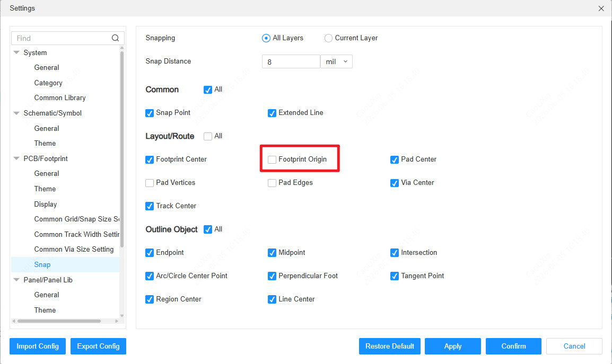Toggle the Footprint Center checkbox
The image size is (612, 364).
(x=150, y=159)
